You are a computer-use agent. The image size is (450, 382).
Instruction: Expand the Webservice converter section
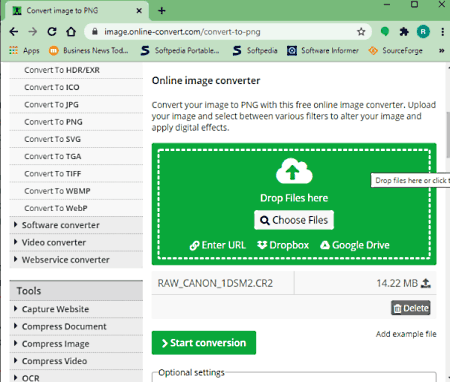pos(76,260)
